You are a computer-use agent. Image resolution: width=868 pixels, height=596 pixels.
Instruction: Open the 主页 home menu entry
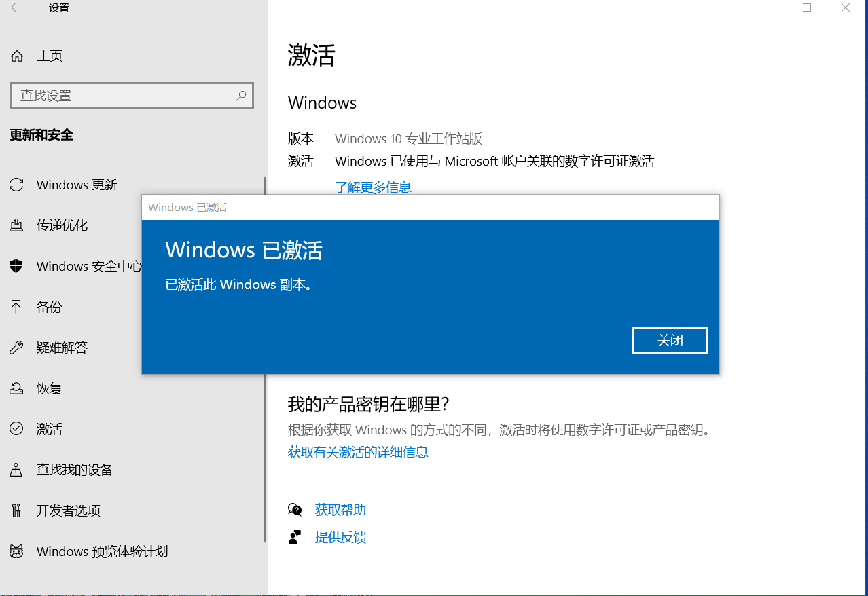pos(50,56)
